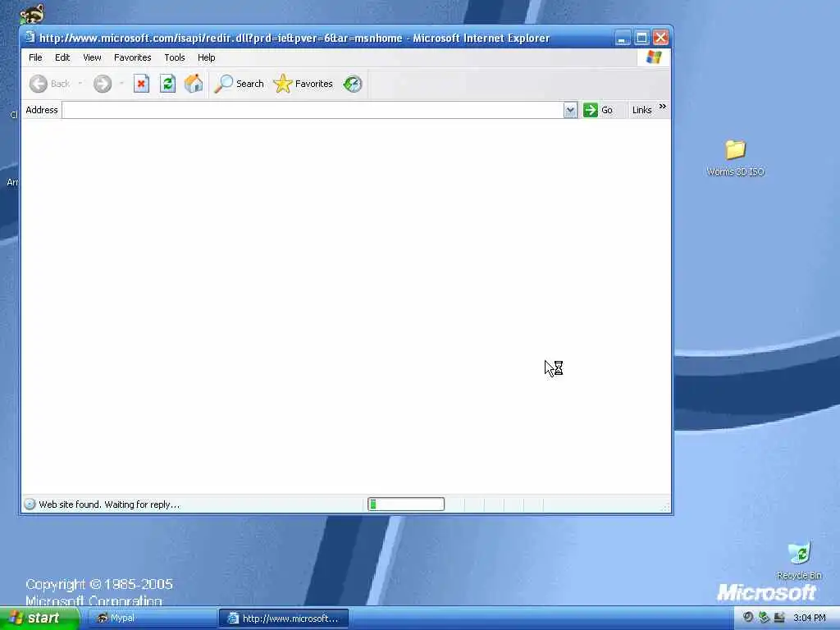This screenshot has height=630, width=840.
Task: Click the tray icon beside the clock
Action: click(779, 617)
